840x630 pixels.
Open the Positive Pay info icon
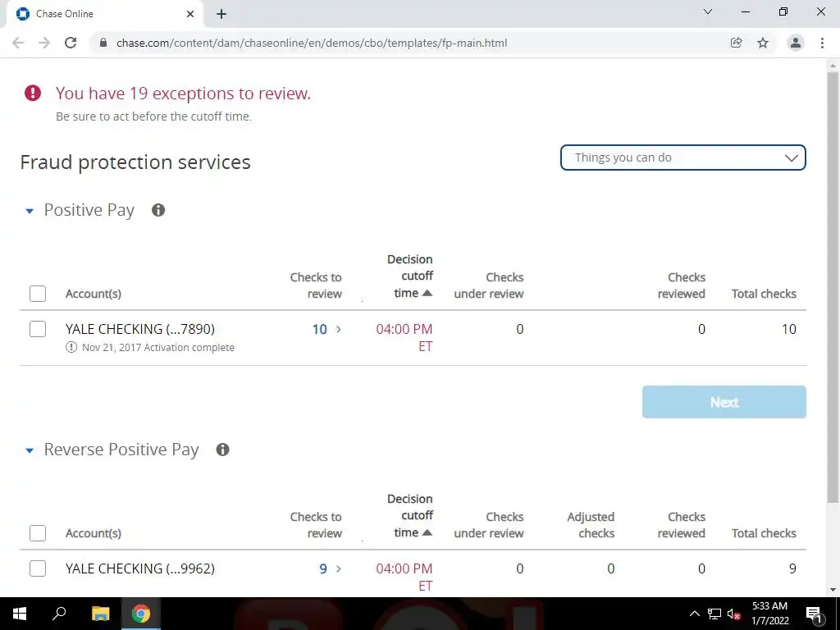click(158, 210)
